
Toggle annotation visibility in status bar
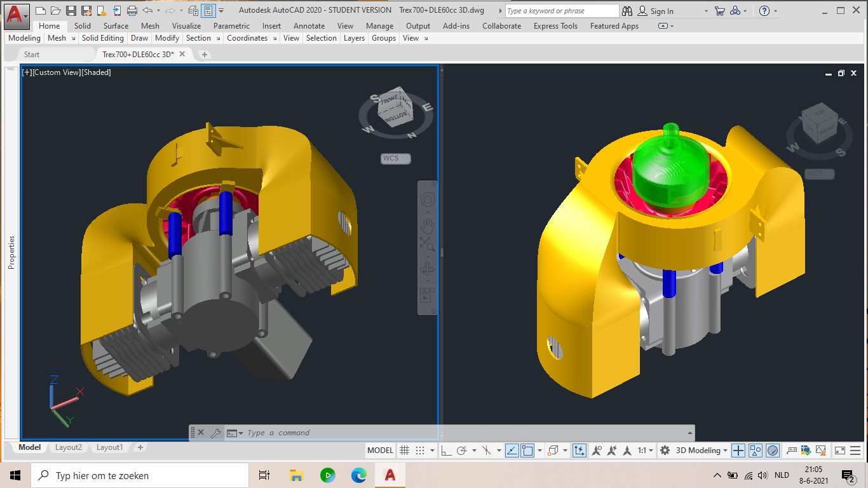coord(597,451)
